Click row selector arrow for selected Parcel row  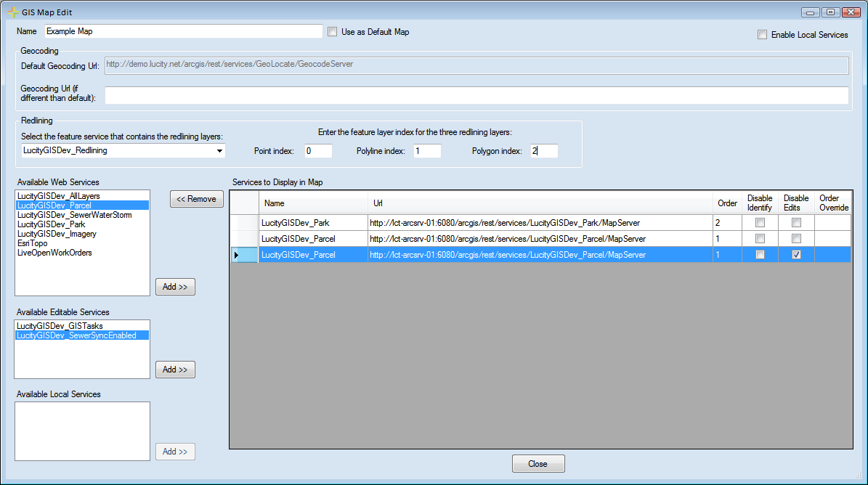236,255
